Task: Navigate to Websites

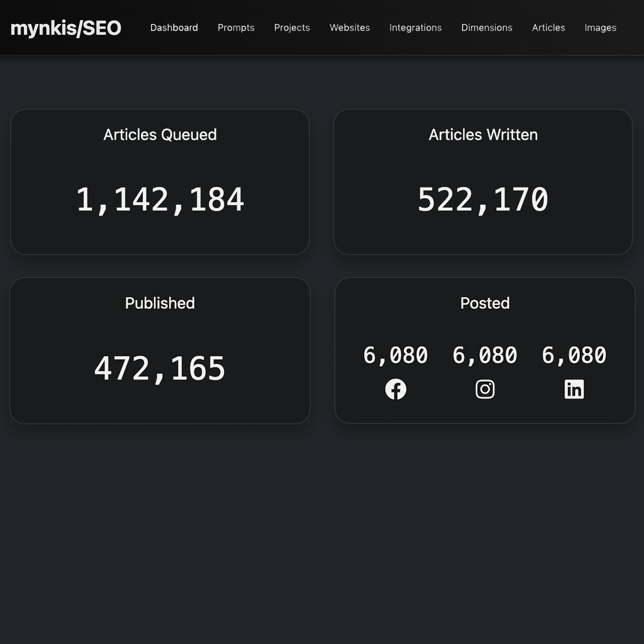Action: (x=350, y=28)
